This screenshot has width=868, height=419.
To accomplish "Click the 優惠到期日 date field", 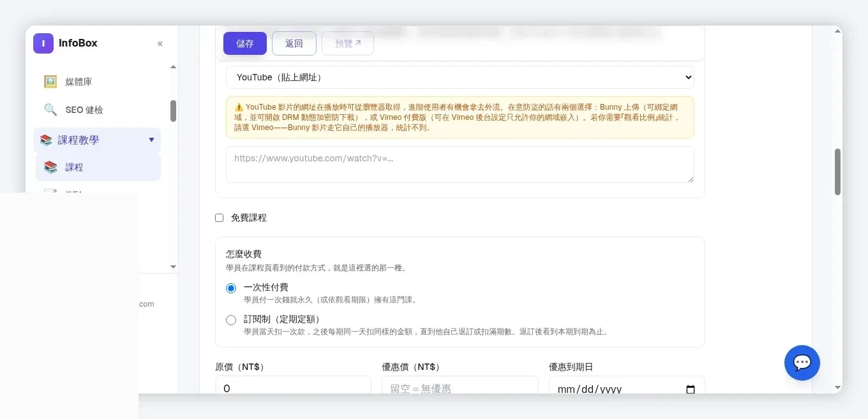I will 627,385.
